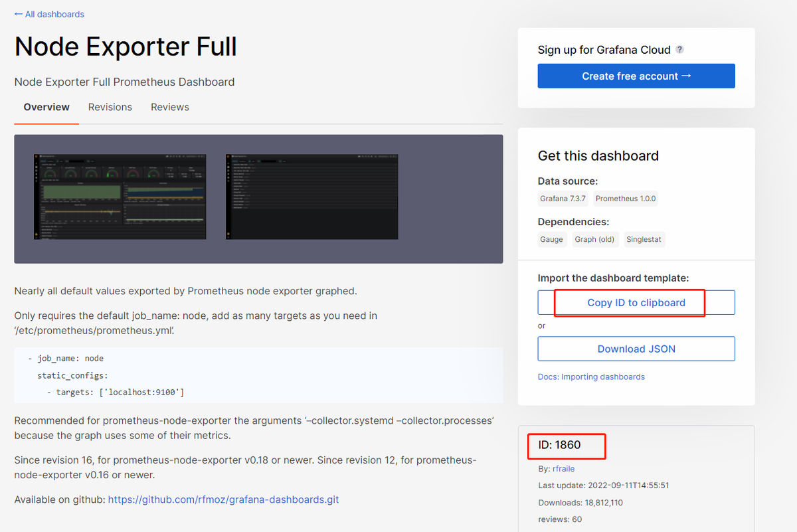Viewport: 797px width, 532px height.
Task: Switch to the Reviews tab
Action: (x=170, y=107)
